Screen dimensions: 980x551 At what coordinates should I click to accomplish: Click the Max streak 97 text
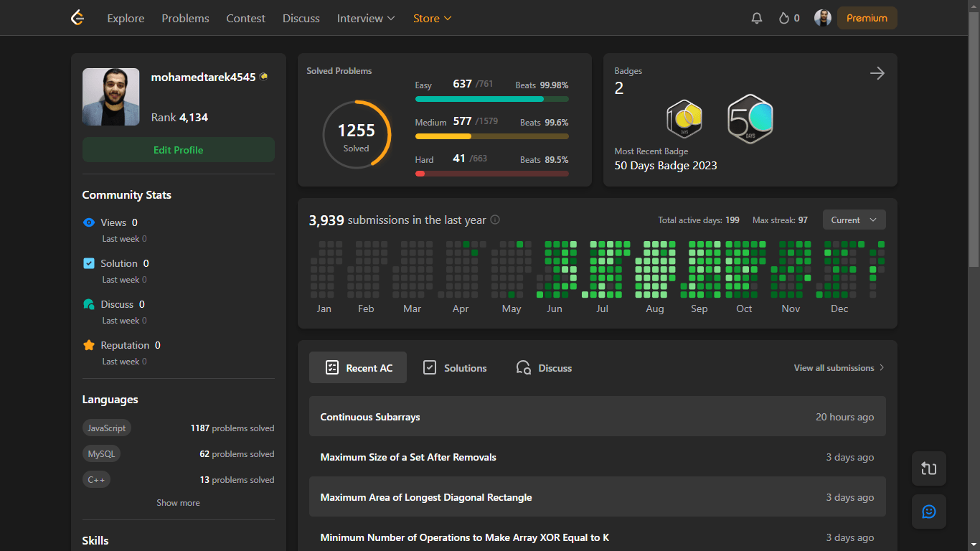[x=780, y=220]
